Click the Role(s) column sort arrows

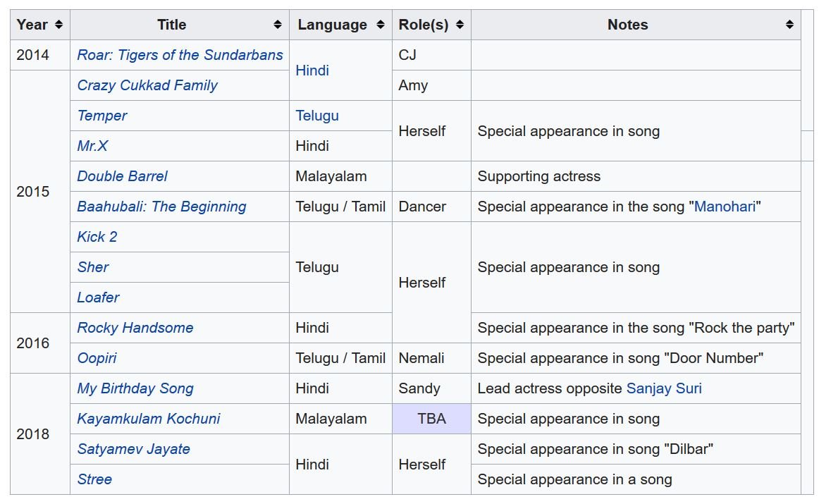pyautogui.click(x=460, y=25)
